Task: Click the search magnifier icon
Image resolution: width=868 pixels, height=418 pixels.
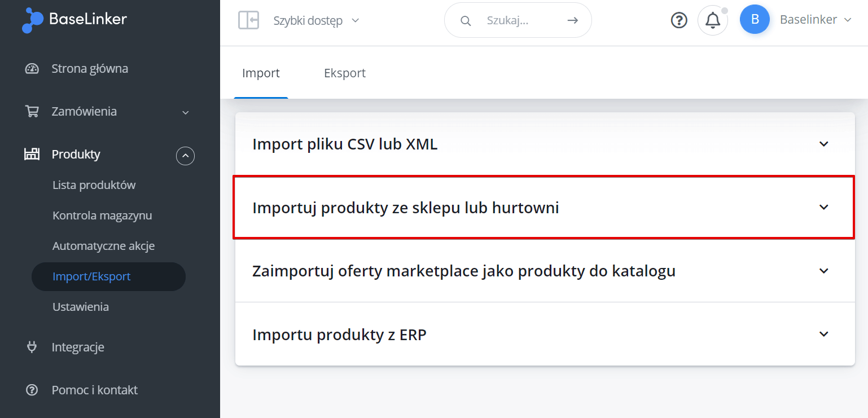Action: pos(466,21)
